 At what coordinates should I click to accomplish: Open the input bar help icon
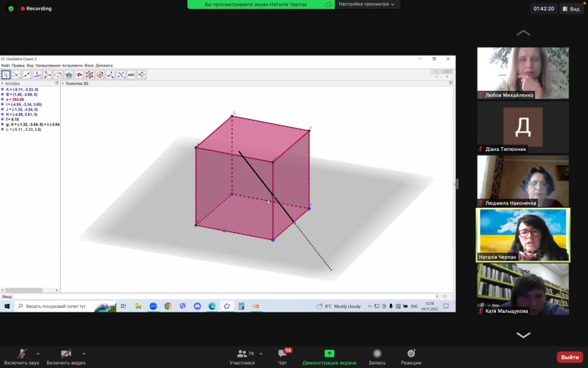tap(445, 296)
